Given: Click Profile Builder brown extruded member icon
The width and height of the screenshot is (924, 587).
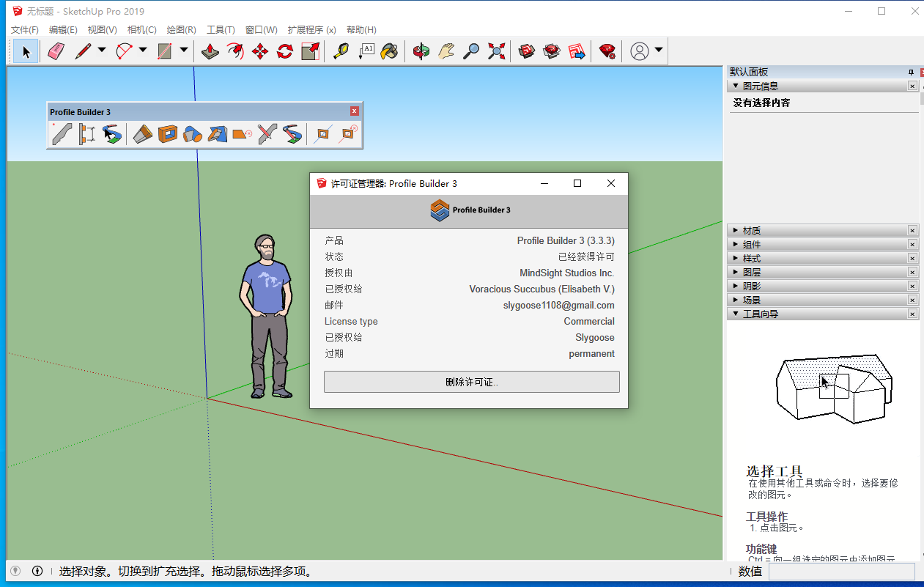Looking at the screenshot, I should tap(143, 134).
